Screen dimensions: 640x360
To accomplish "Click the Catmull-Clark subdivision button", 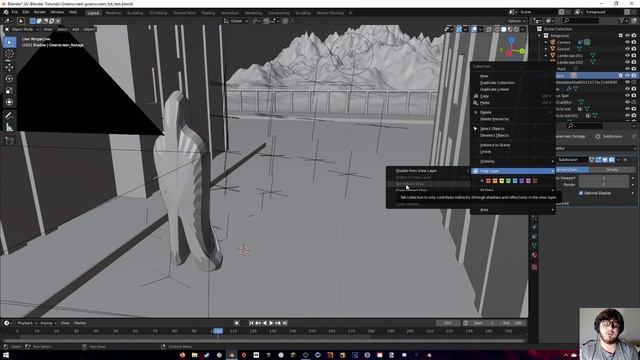I will pos(572,169).
